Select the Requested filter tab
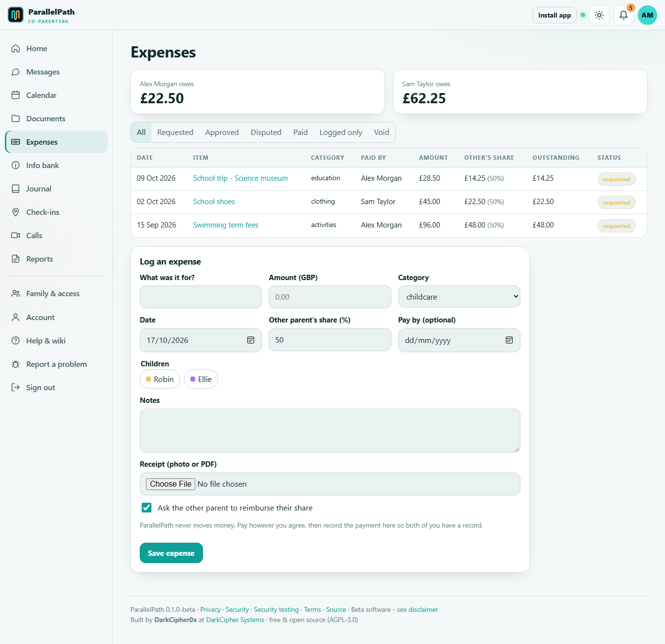Viewport: 665px width, 644px height. [175, 132]
